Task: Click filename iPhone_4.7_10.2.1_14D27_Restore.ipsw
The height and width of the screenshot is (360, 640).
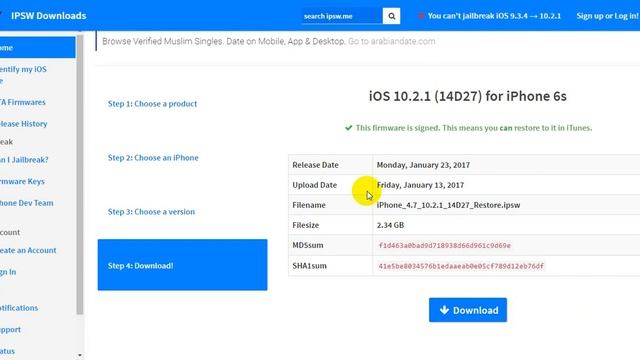Action: click(x=448, y=205)
